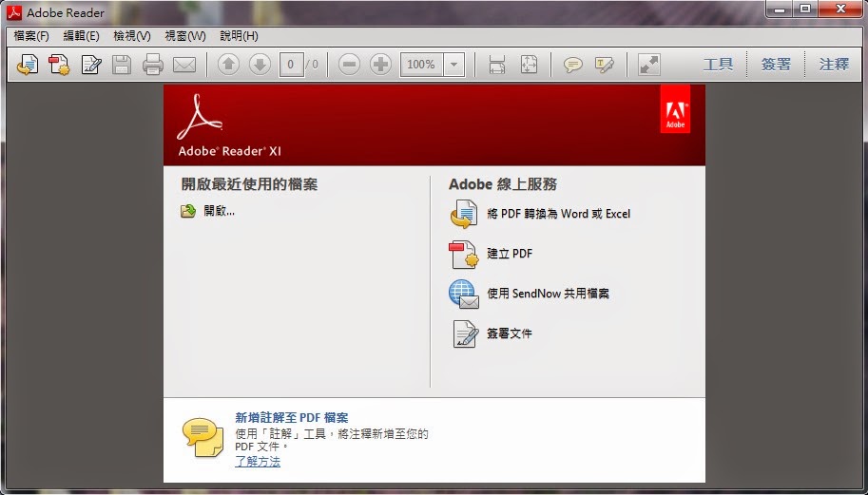Go to previous page using up arrow
The image size is (868, 495).
click(x=228, y=65)
